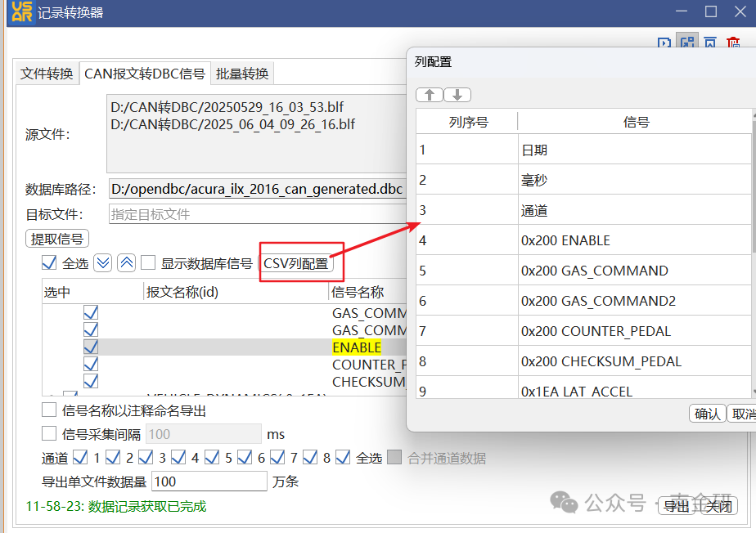Click the 列序号 column header in dialog
Image resolution: width=756 pixels, height=533 pixels.
(x=468, y=122)
